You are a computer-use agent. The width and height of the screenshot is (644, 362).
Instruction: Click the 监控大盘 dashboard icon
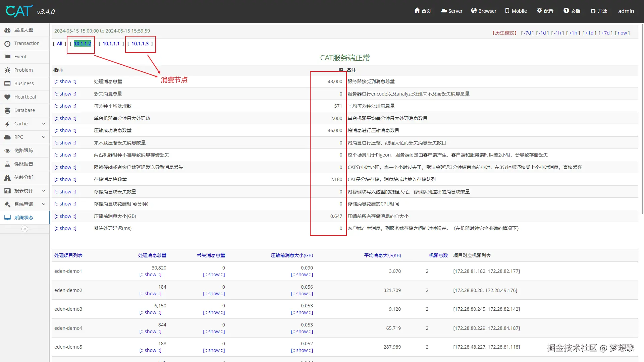point(7,30)
